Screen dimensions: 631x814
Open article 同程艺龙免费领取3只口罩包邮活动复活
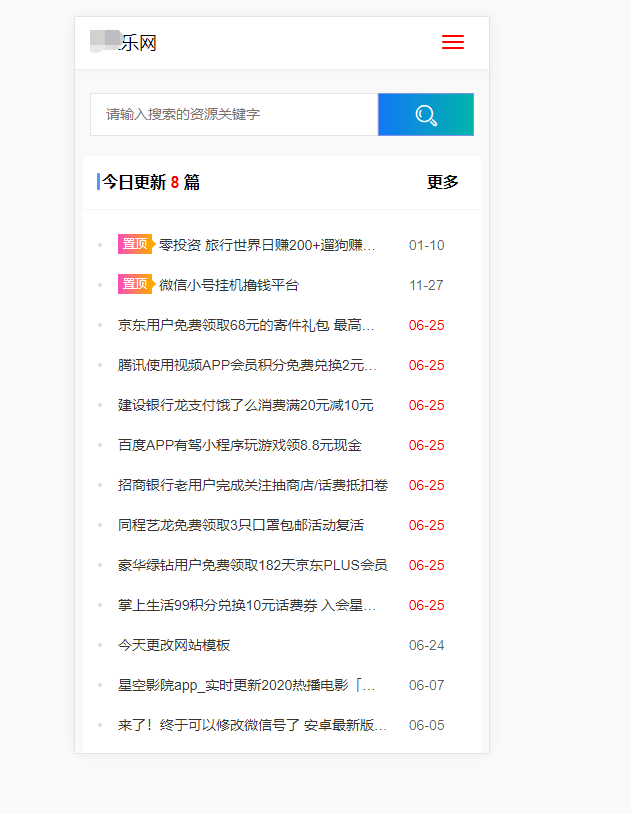click(241, 525)
